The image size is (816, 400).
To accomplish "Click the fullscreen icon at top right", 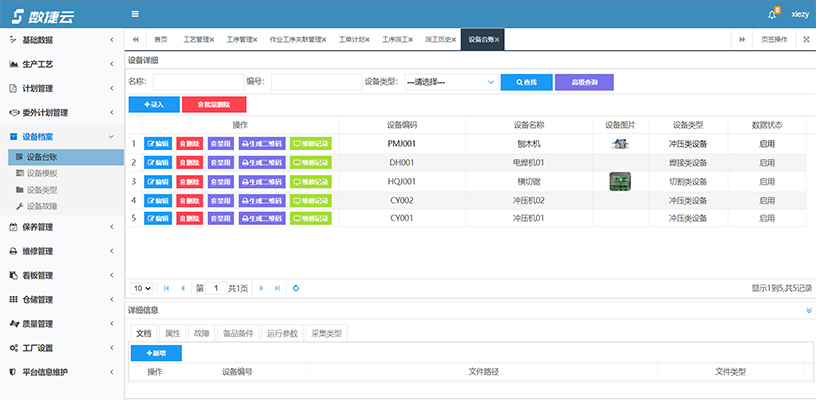I will click(x=806, y=39).
